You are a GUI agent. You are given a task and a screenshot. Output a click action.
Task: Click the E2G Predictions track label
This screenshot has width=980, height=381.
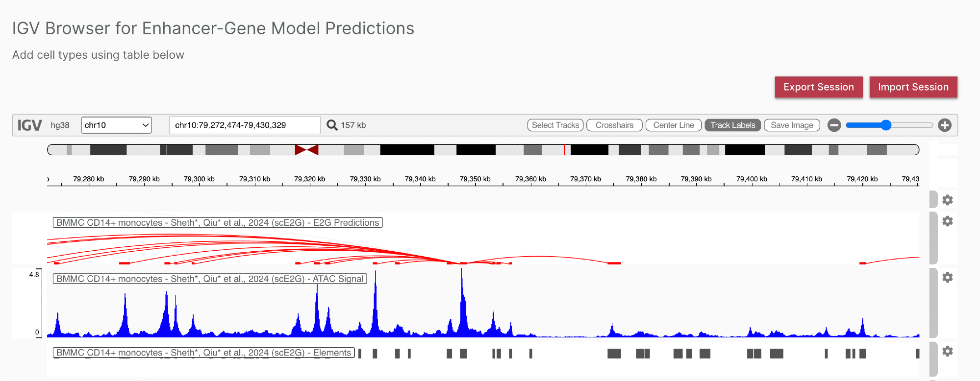click(217, 223)
